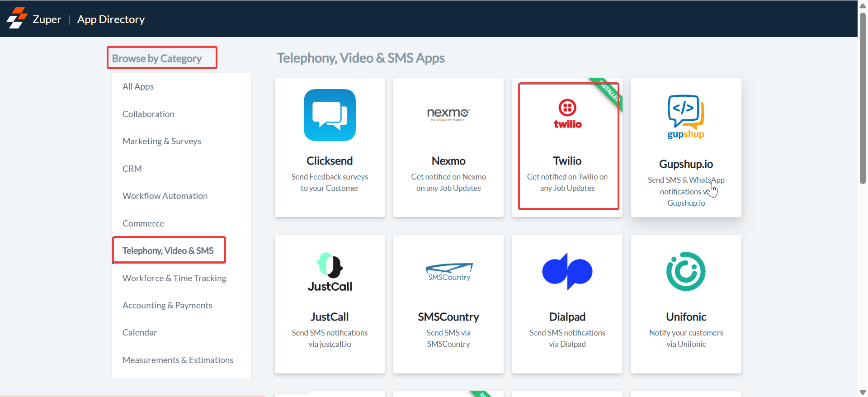
Task: Click the Nexmo logo
Action: [448, 114]
